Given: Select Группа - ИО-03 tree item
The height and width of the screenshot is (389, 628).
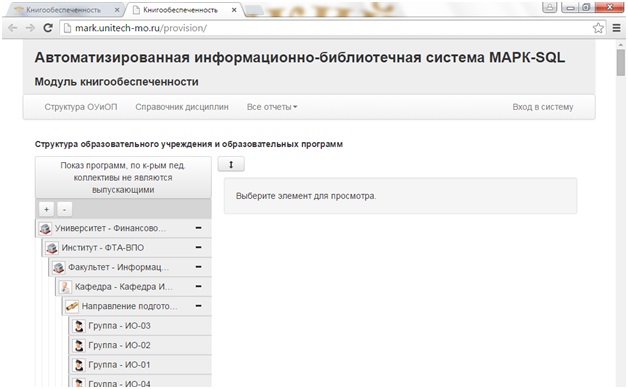Looking at the screenshot, I should pos(140,326).
